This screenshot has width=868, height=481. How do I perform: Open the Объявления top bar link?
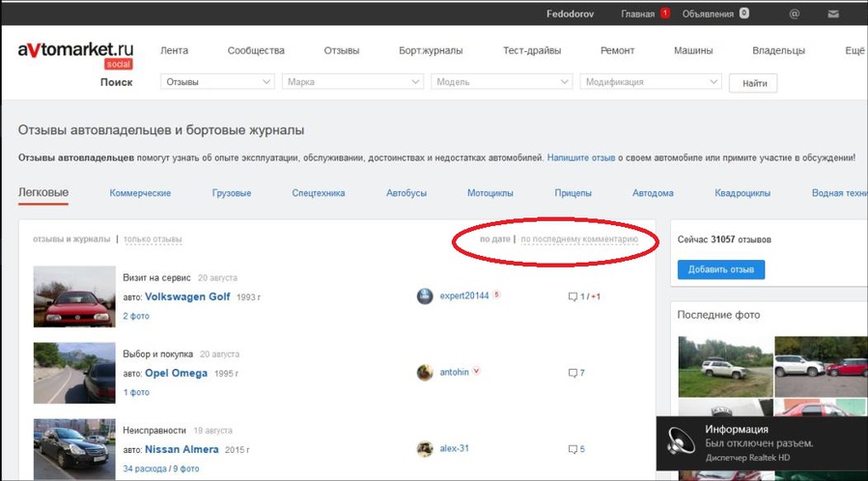tap(708, 14)
